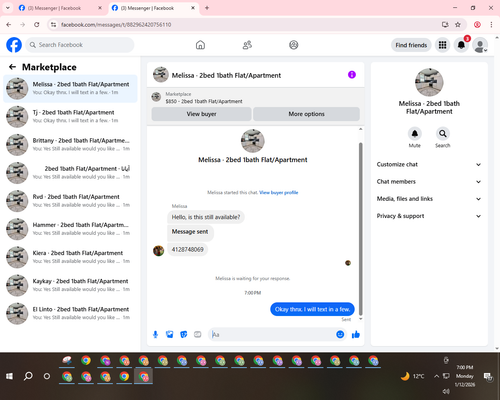The width and height of the screenshot is (500, 400).
Task: Open the Notifications bell
Action: point(461,45)
